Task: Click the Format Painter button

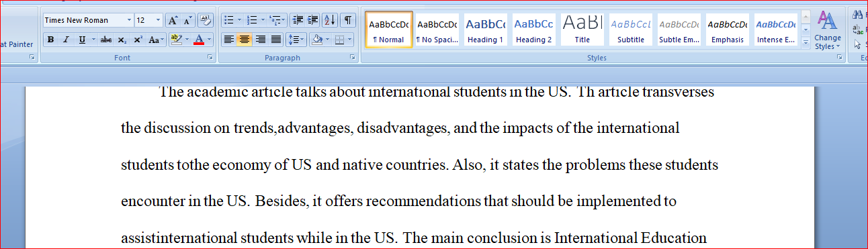Action: (x=16, y=44)
